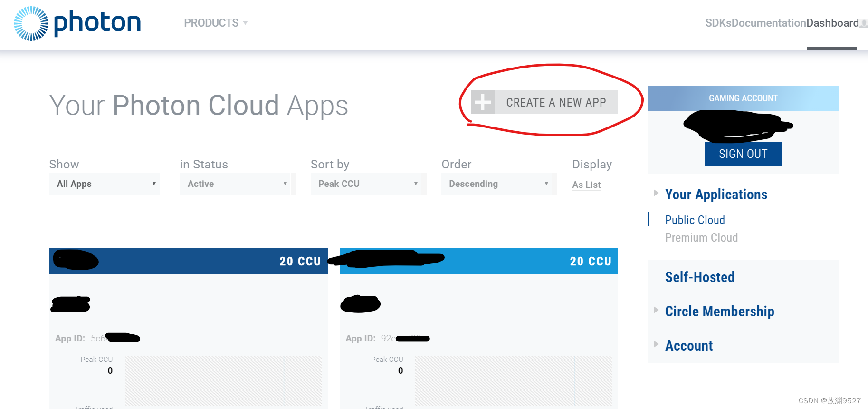Click the Your Photon Cloud Apps heading

click(199, 105)
